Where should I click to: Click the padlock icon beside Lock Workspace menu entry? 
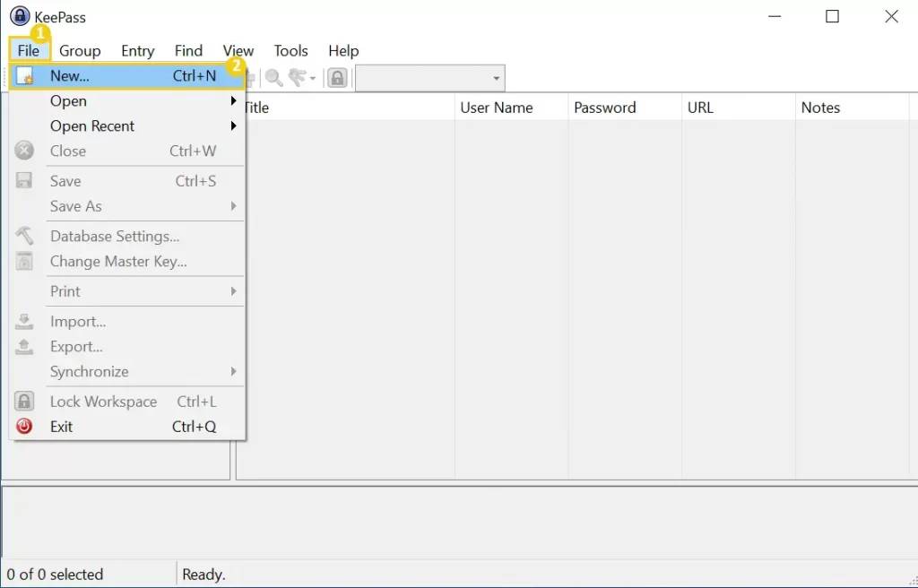(x=24, y=402)
